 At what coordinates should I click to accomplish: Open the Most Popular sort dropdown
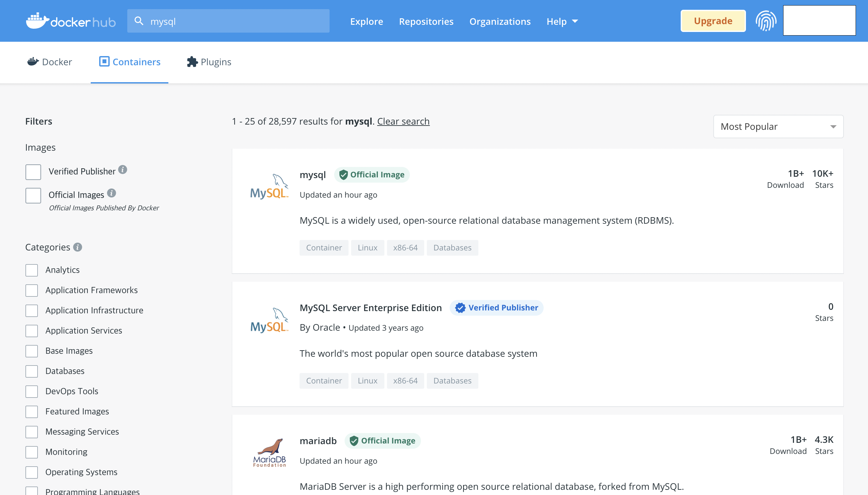pyautogui.click(x=778, y=127)
